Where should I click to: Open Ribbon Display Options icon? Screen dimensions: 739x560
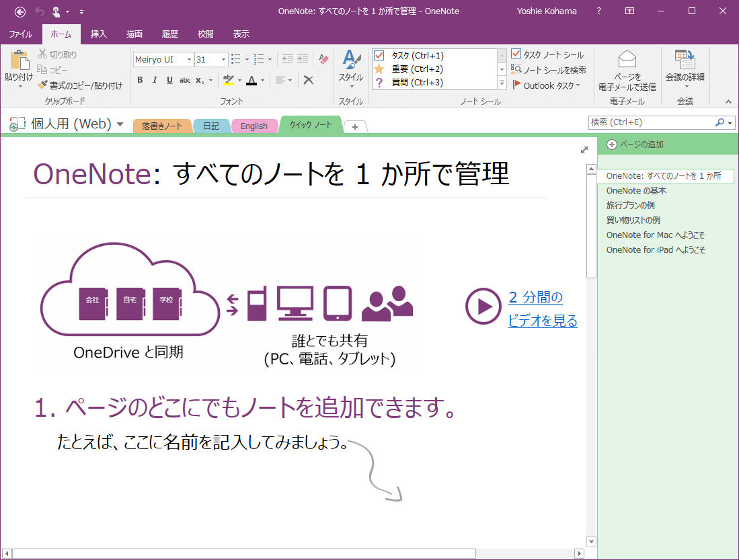(x=629, y=11)
